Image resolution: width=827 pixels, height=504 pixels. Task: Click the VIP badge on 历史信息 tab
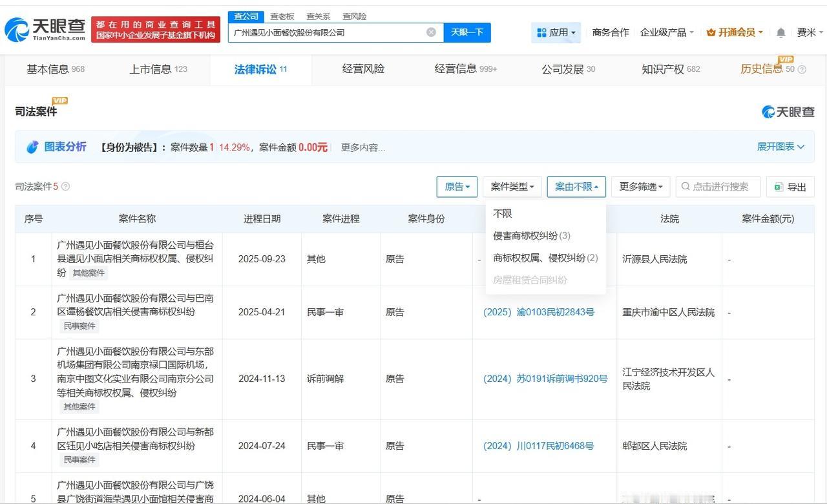coord(786,59)
